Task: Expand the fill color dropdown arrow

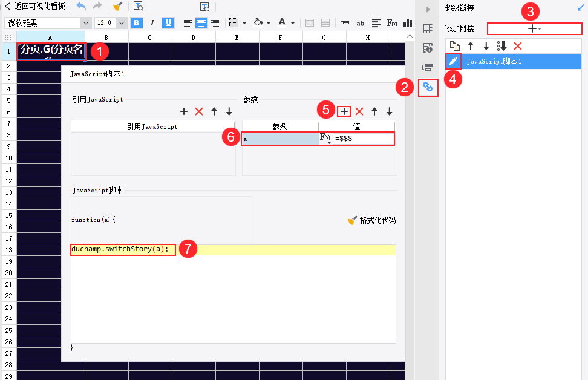Action: [x=269, y=23]
